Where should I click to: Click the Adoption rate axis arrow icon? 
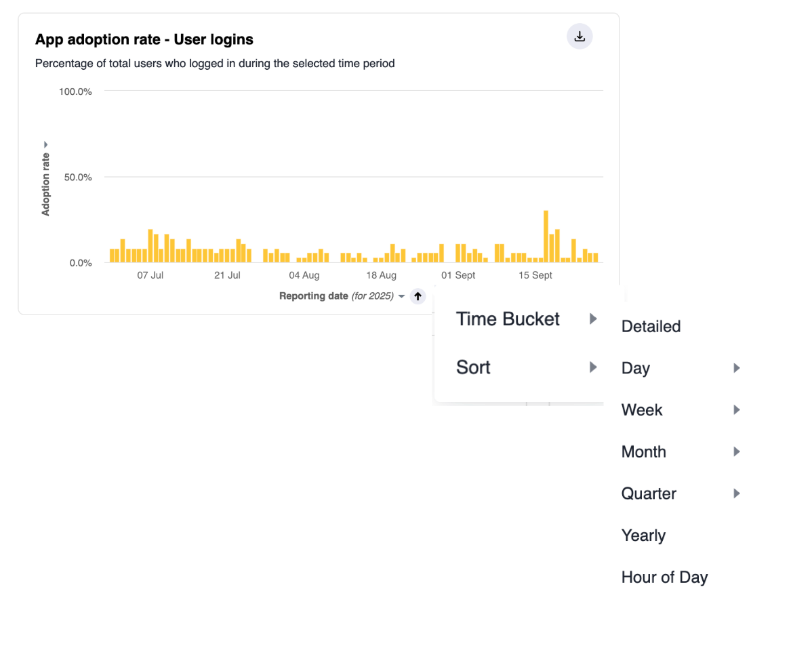pyautogui.click(x=45, y=144)
